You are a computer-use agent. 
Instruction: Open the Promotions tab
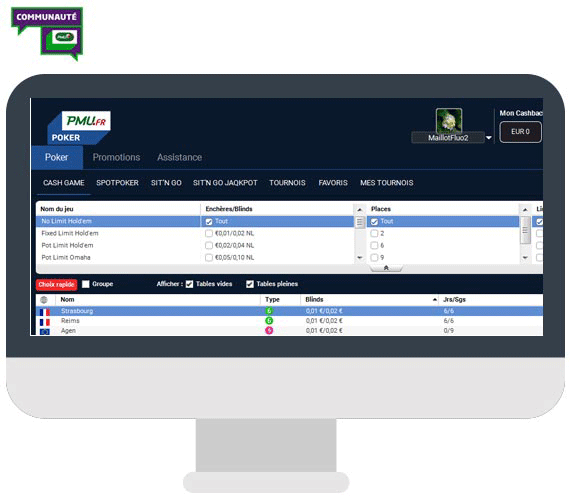(116, 157)
